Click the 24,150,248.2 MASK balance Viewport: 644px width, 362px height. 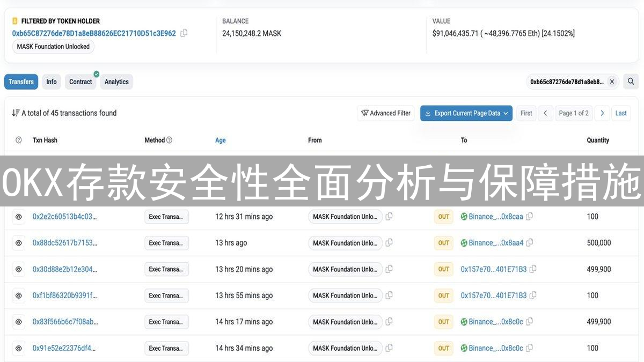(x=252, y=33)
